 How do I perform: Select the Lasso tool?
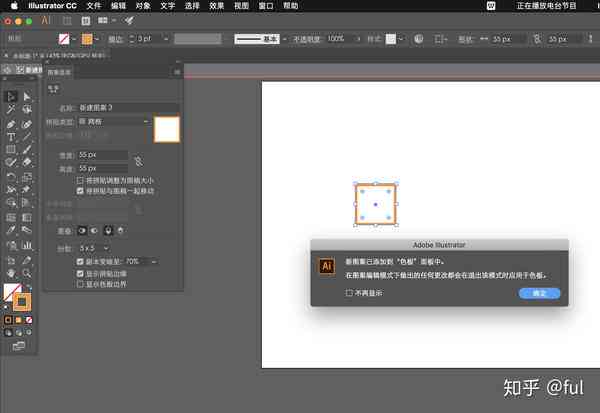pos(26,110)
